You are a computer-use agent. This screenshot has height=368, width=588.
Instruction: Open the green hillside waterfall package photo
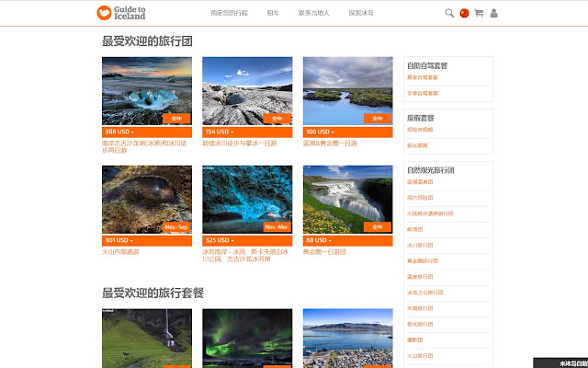pyautogui.click(x=147, y=339)
